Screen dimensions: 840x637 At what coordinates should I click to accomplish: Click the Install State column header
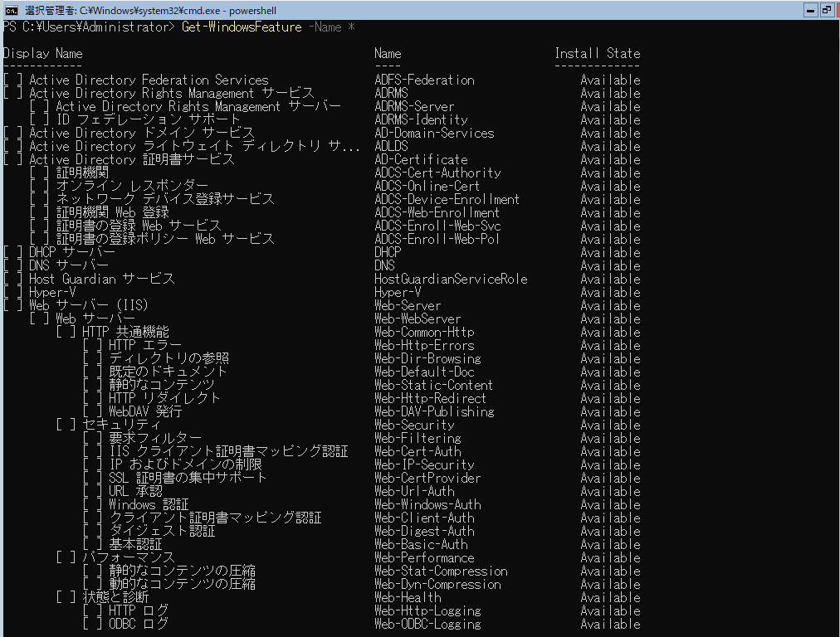coord(598,54)
